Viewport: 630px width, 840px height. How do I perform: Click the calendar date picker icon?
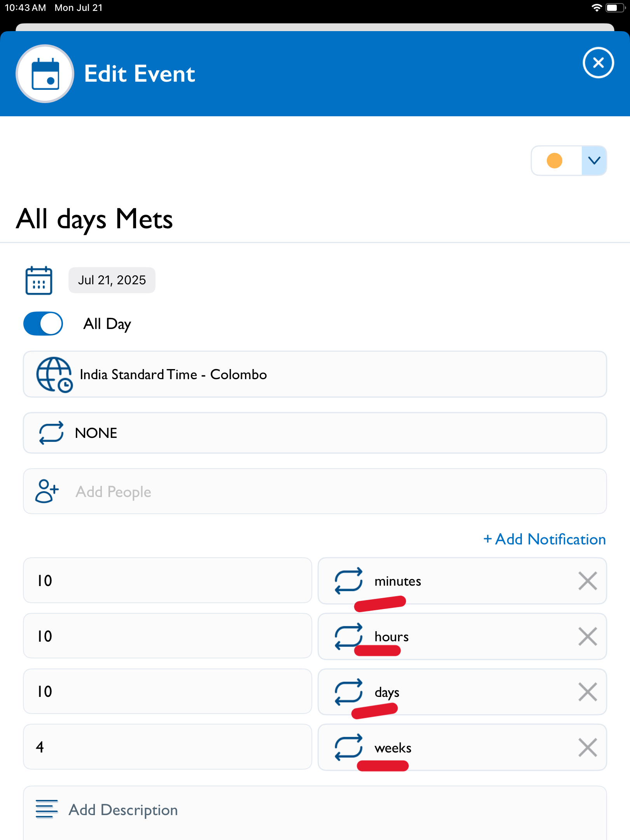coord(39,280)
